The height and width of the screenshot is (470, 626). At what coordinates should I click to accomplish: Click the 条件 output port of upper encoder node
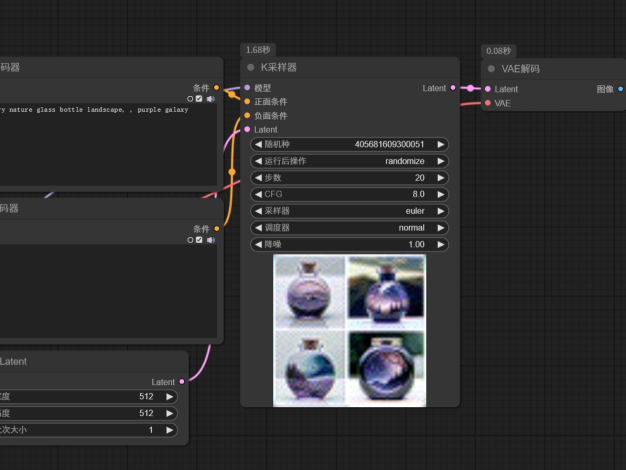tap(216, 87)
